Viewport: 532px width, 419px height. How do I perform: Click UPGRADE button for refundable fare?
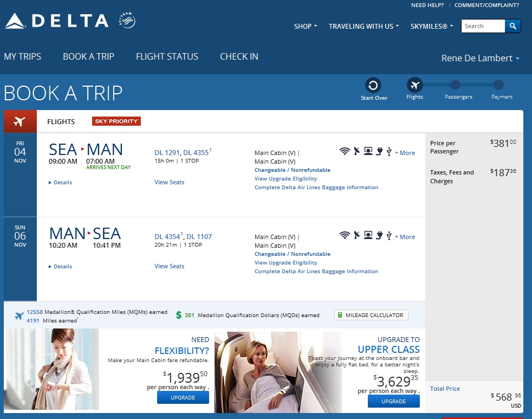point(183,397)
